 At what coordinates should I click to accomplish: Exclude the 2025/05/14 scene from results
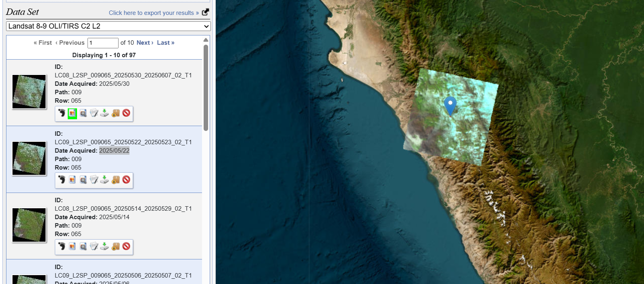click(x=126, y=246)
